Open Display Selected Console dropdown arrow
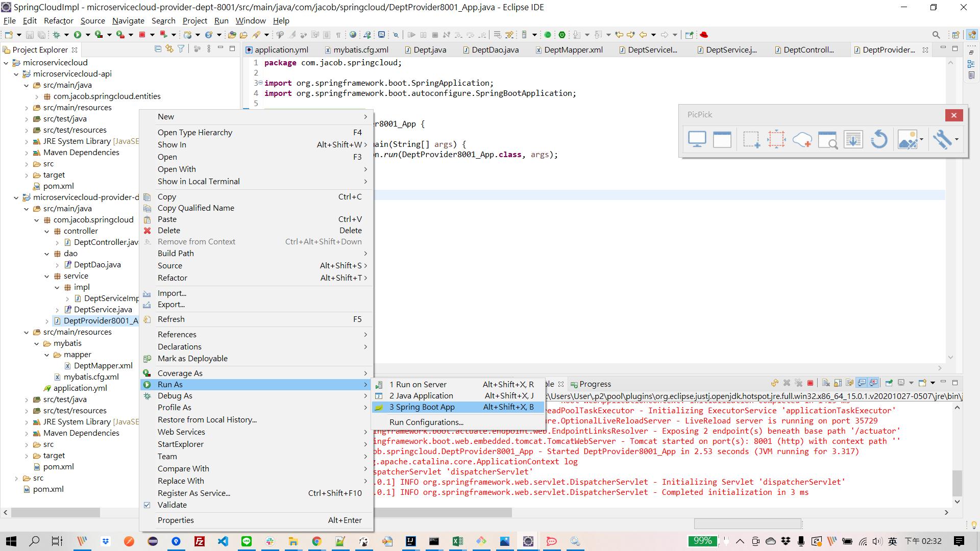The image size is (980, 551). tap(911, 383)
